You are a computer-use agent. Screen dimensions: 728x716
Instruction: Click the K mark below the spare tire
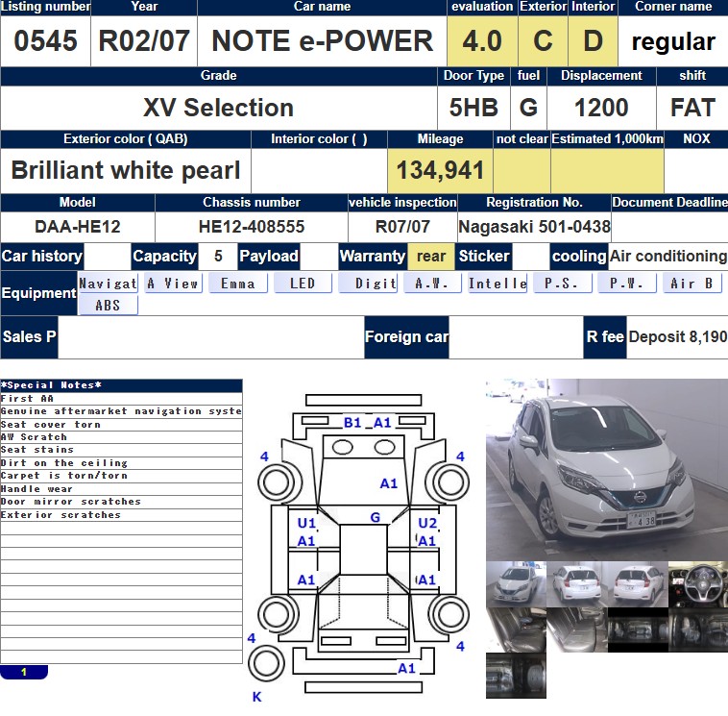pos(256,697)
